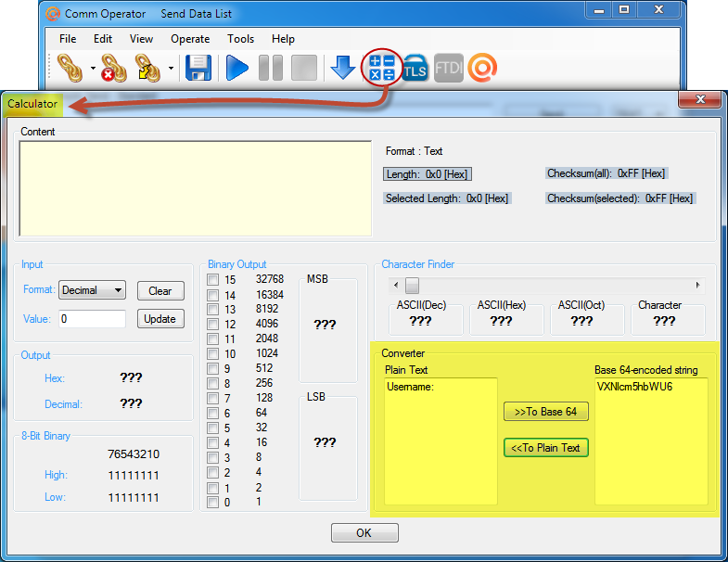Toggle bit 4 checkbox (16)

[213, 442]
